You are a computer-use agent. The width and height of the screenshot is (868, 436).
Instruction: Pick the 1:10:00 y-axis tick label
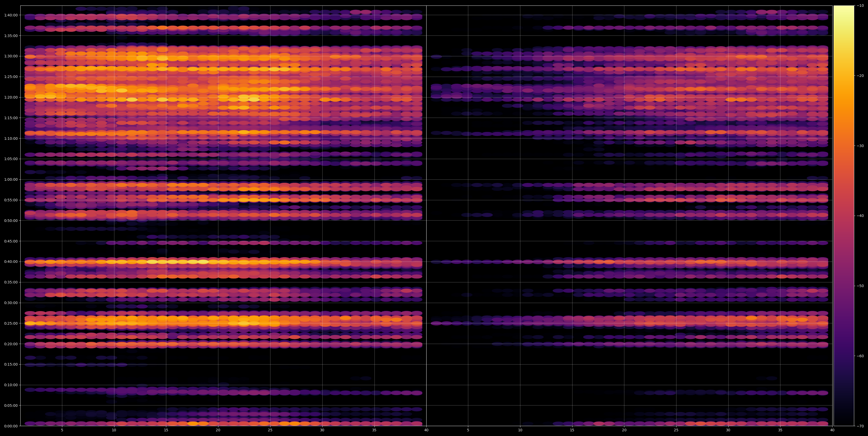[11, 138]
